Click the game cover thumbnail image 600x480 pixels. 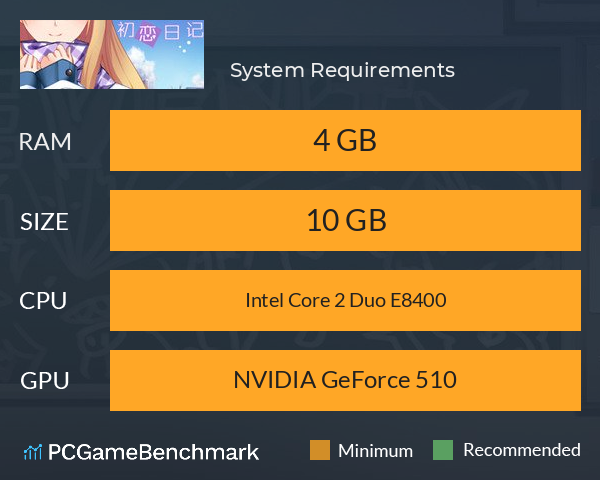[112, 54]
